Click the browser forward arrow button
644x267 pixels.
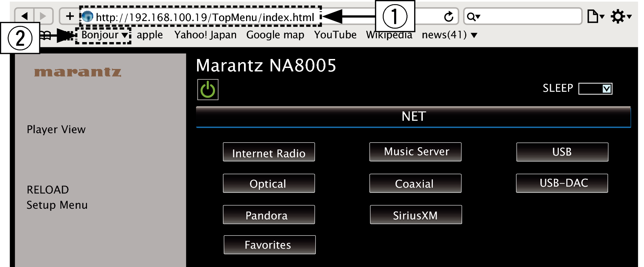[43, 16]
